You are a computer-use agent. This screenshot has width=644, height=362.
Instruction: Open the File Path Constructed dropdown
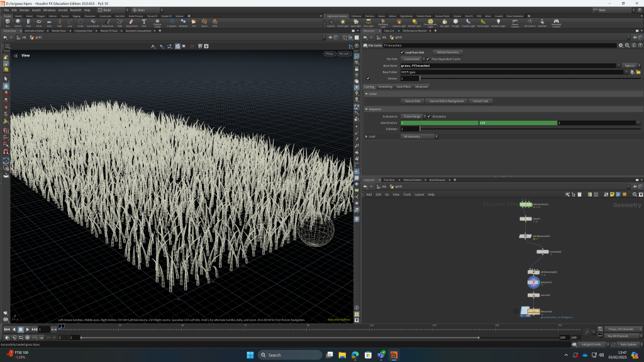(413, 59)
